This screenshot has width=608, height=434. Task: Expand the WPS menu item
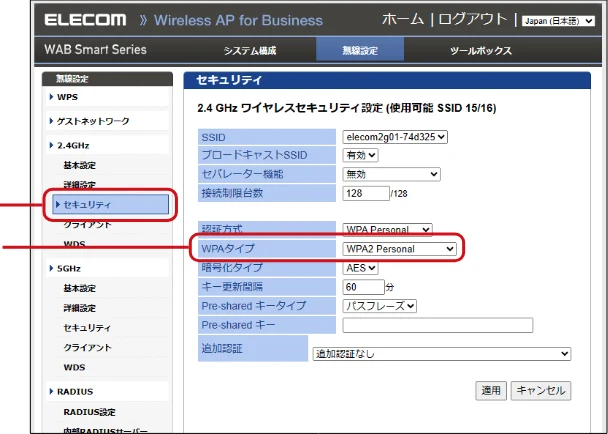pos(67,97)
